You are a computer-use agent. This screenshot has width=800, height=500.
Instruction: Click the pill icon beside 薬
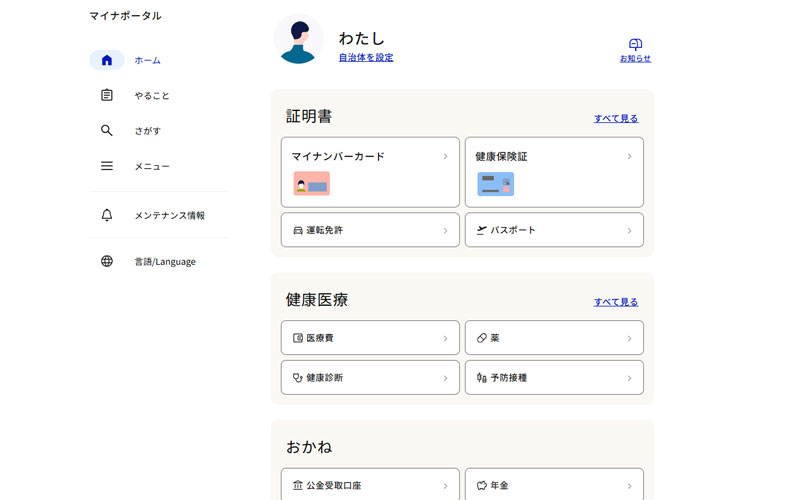(x=482, y=338)
